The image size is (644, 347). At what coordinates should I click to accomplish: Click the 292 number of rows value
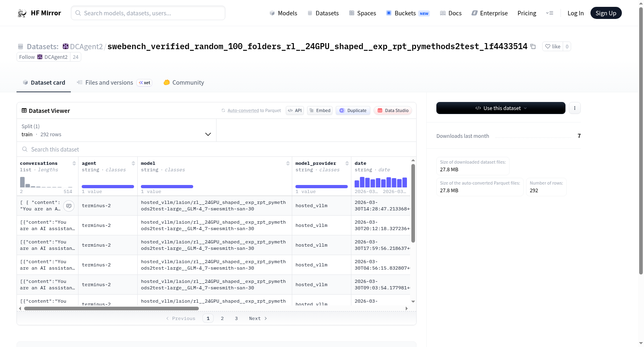[534, 191]
